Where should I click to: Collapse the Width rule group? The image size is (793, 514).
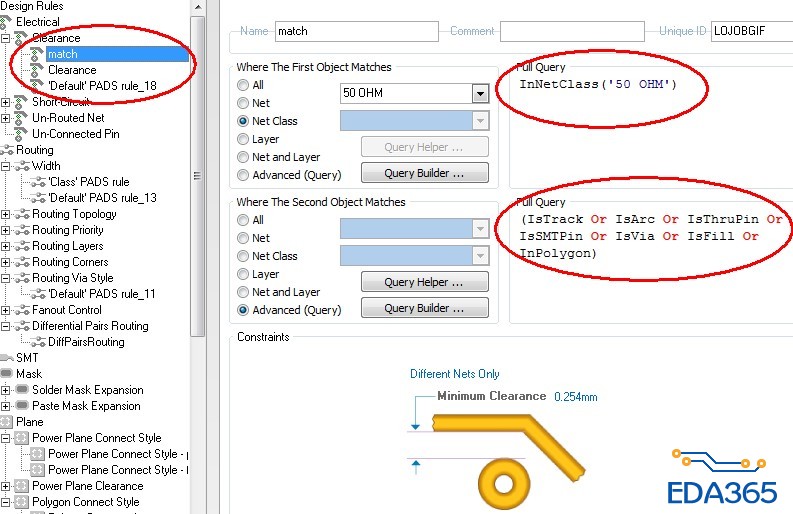click(x=5, y=166)
